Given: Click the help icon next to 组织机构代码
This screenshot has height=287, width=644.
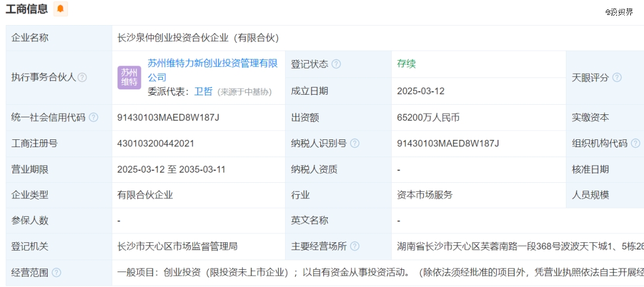Looking at the screenshot, I should 636,143.
